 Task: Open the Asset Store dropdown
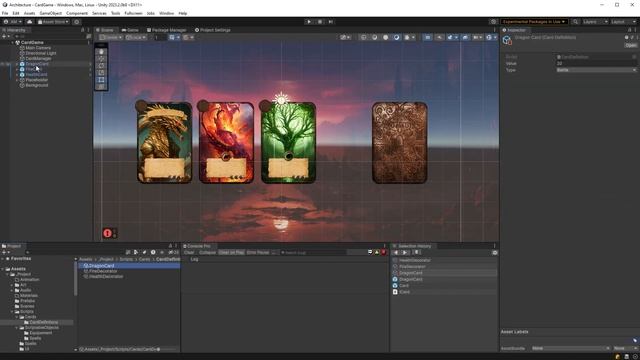point(53,22)
